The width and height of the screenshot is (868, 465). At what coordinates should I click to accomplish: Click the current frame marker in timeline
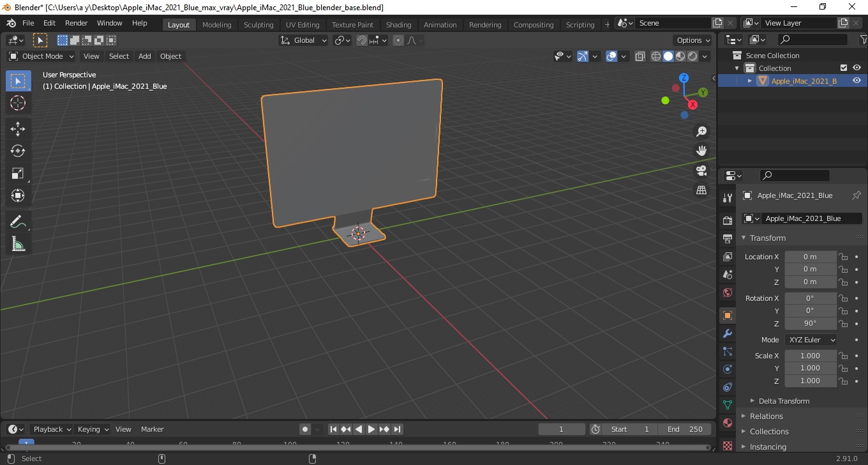pyautogui.click(x=26, y=443)
